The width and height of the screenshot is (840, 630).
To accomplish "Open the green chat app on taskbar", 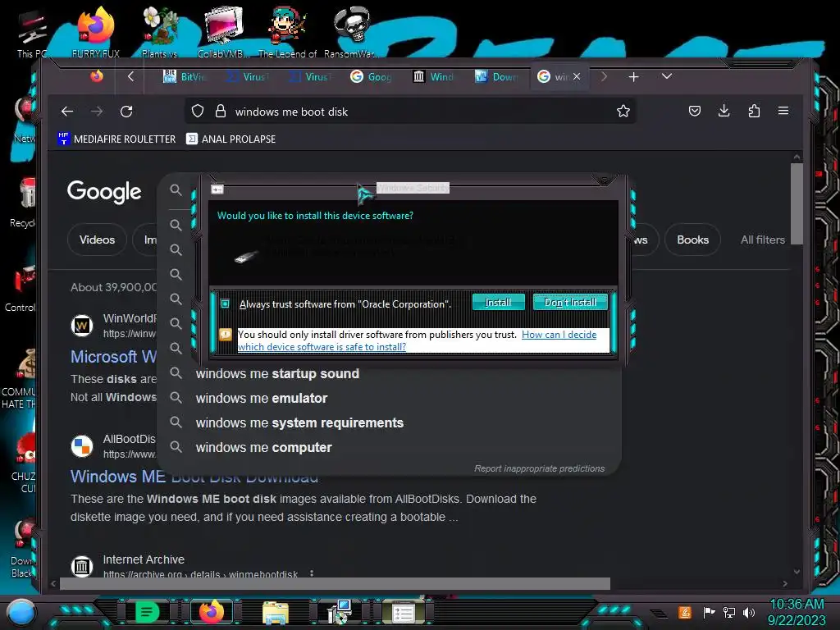I will [148, 612].
